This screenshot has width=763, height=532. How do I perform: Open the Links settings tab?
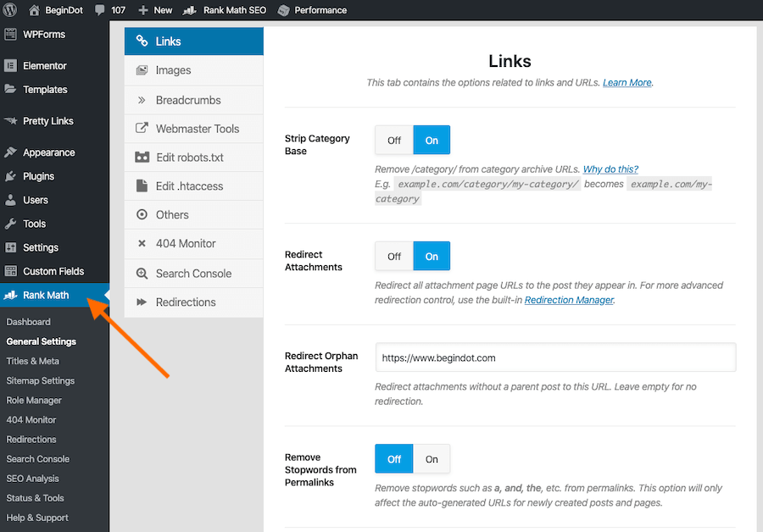click(x=193, y=42)
